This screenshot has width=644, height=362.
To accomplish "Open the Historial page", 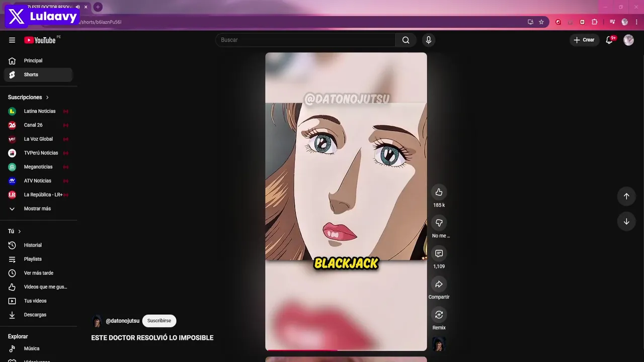I will [x=38, y=245].
